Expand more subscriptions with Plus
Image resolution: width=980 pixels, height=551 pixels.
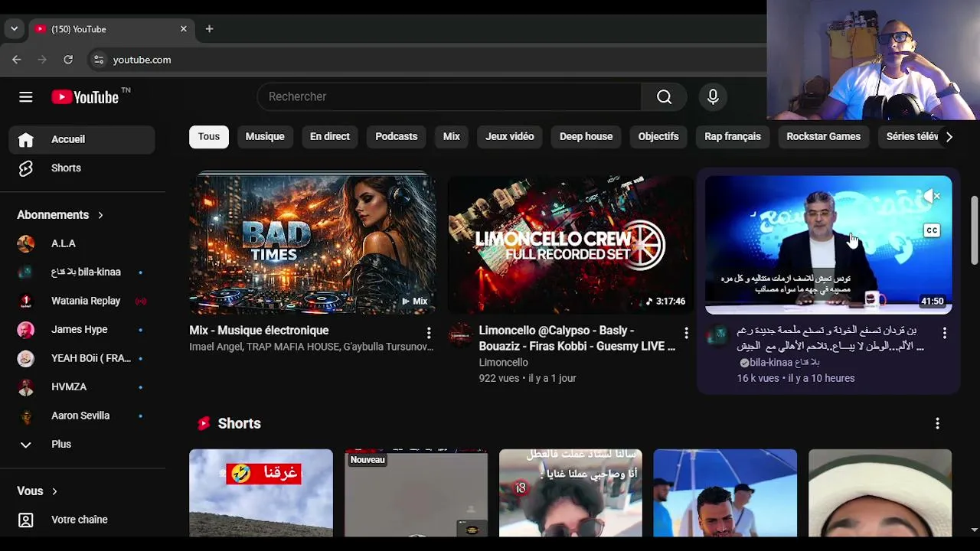pyautogui.click(x=82, y=444)
